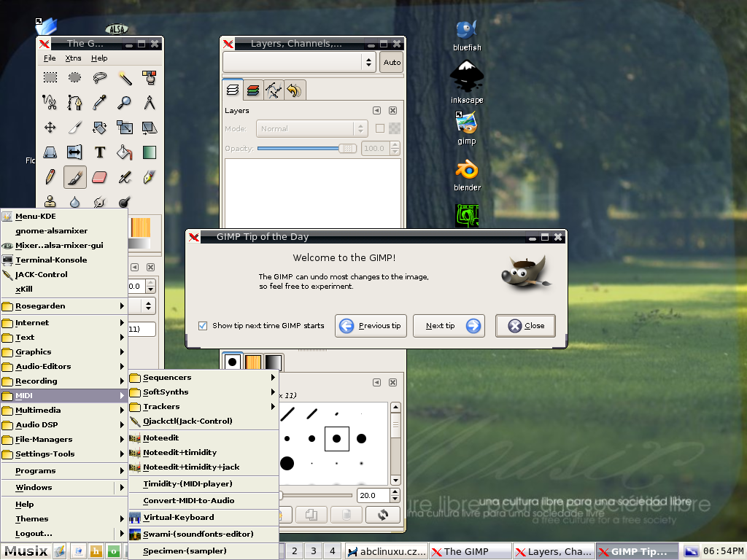Screen dimensions: 747x560
Task: Select the Ellipse Select tool
Action: click(x=75, y=77)
